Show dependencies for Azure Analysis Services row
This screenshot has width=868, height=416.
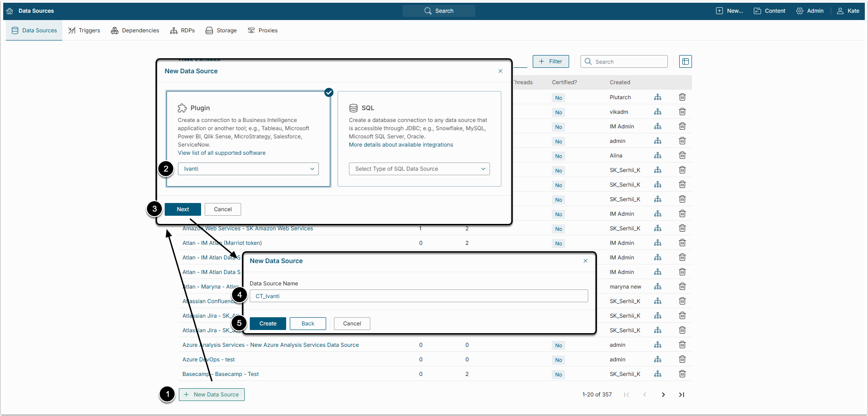658,345
